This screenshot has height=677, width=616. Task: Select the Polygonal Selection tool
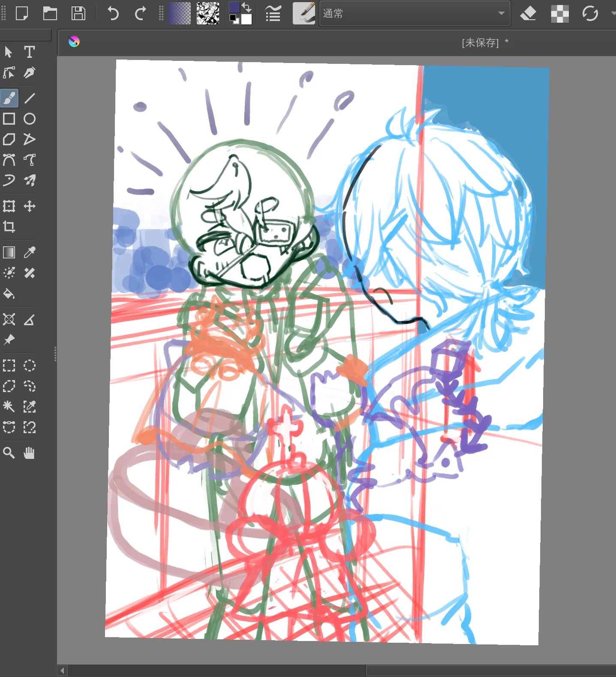tap(9, 386)
